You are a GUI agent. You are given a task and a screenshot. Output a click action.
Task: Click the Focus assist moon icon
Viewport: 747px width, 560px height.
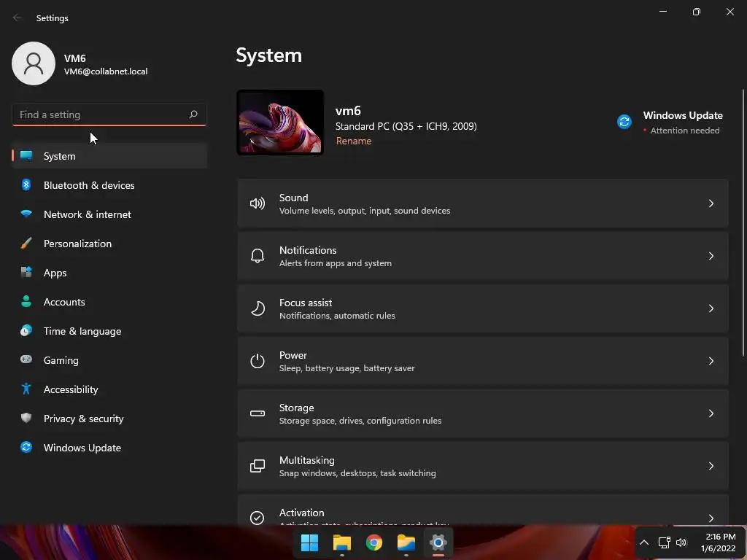258,308
